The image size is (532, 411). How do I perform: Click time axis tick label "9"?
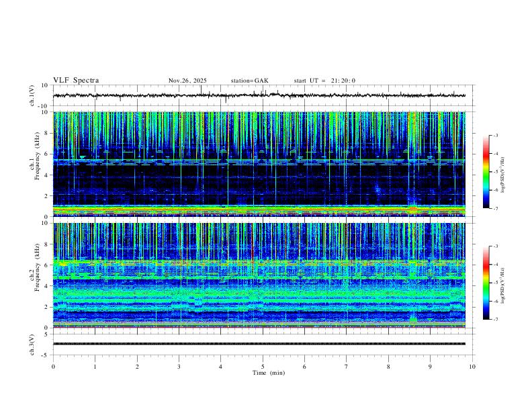(x=430, y=367)
